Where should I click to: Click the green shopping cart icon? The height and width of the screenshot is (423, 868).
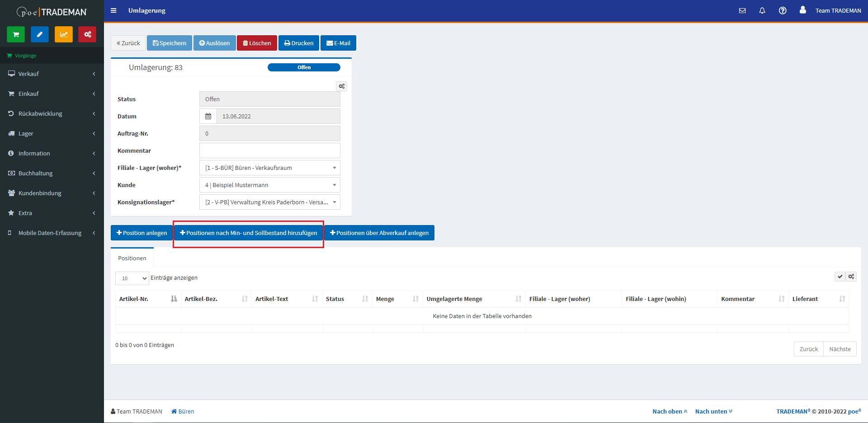(x=16, y=34)
